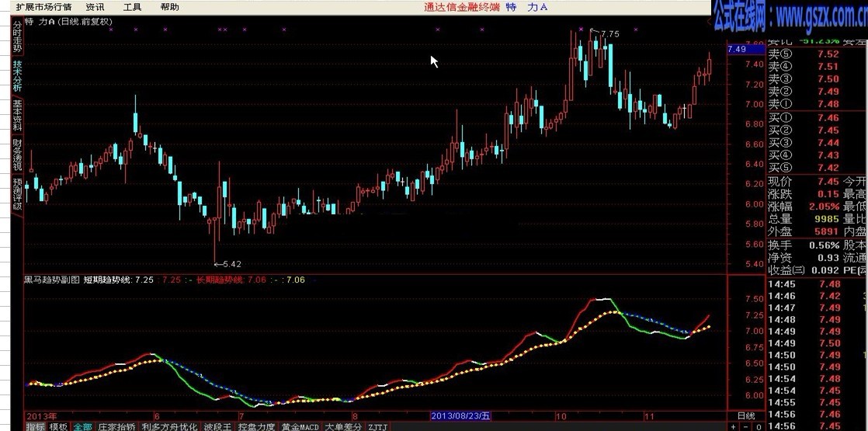Click the 14:45 tick trade row
The image size is (868, 431).
tap(817, 284)
